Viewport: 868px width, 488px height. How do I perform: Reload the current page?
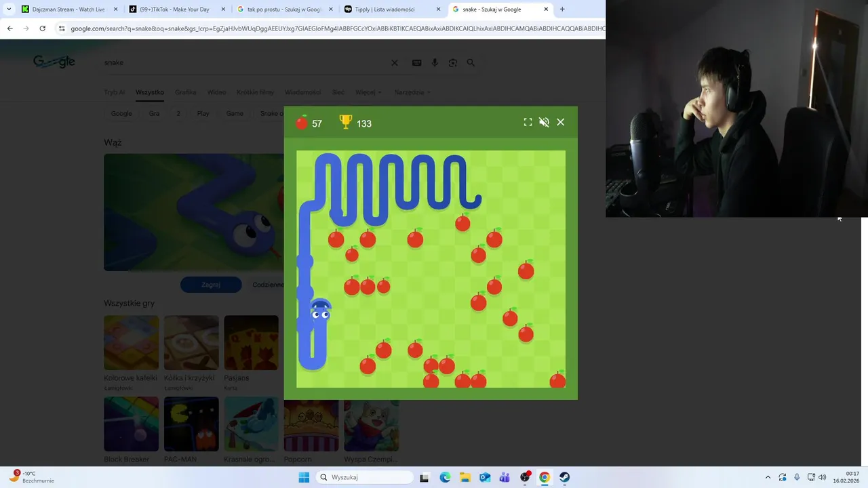(42, 28)
